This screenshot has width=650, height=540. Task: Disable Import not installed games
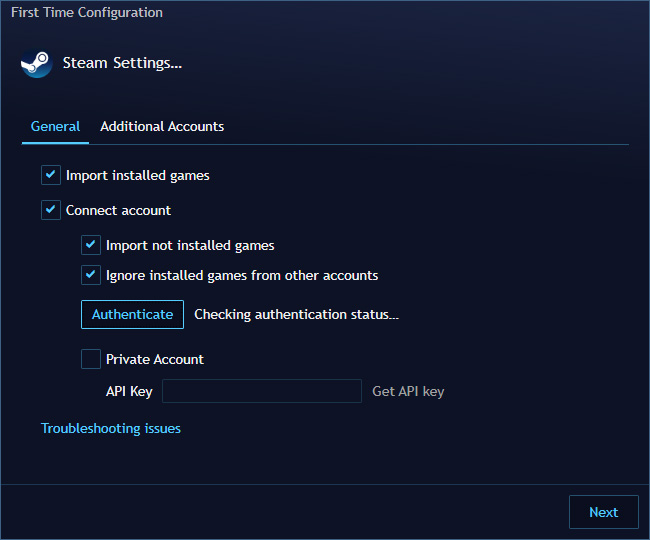(x=91, y=245)
